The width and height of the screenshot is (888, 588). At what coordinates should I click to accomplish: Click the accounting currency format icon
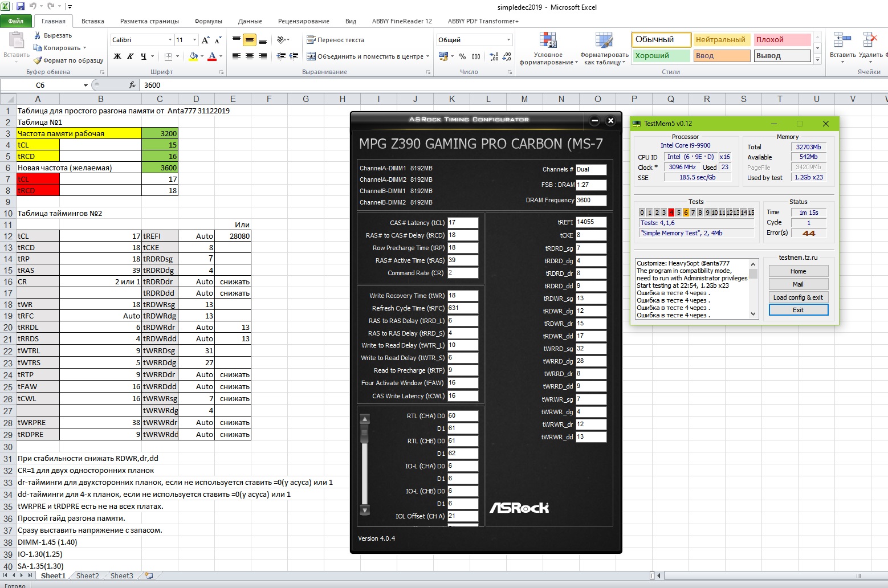coord(443,56)
